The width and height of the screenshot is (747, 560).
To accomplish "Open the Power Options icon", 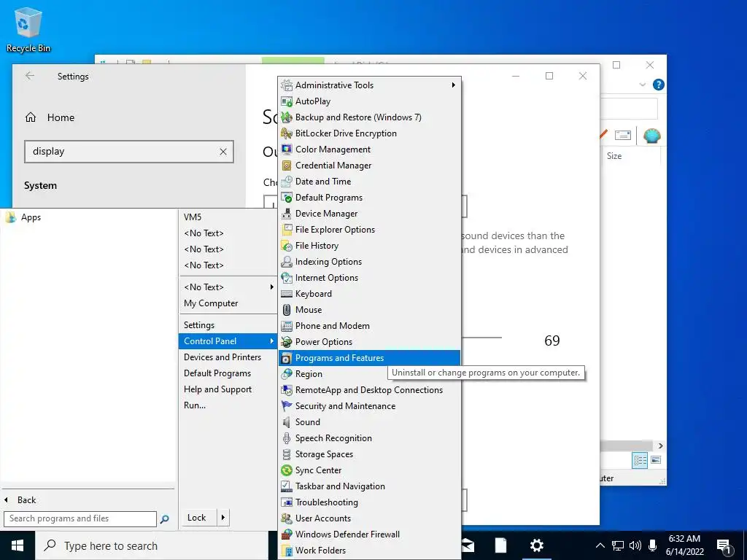I will pos(286,342).
